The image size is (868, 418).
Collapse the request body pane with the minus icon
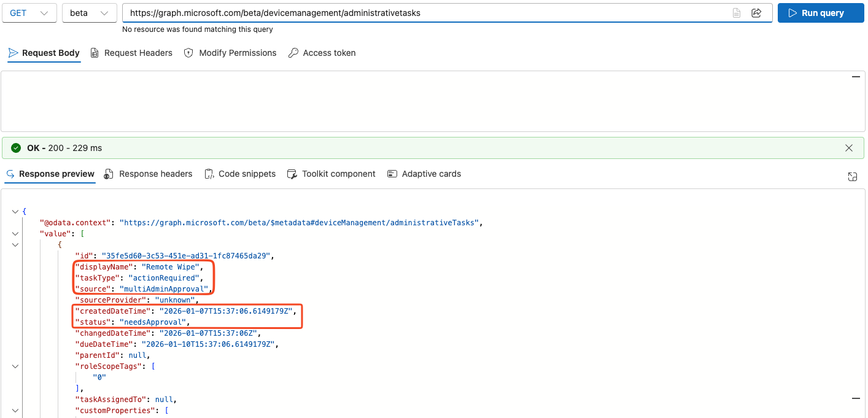856,77
